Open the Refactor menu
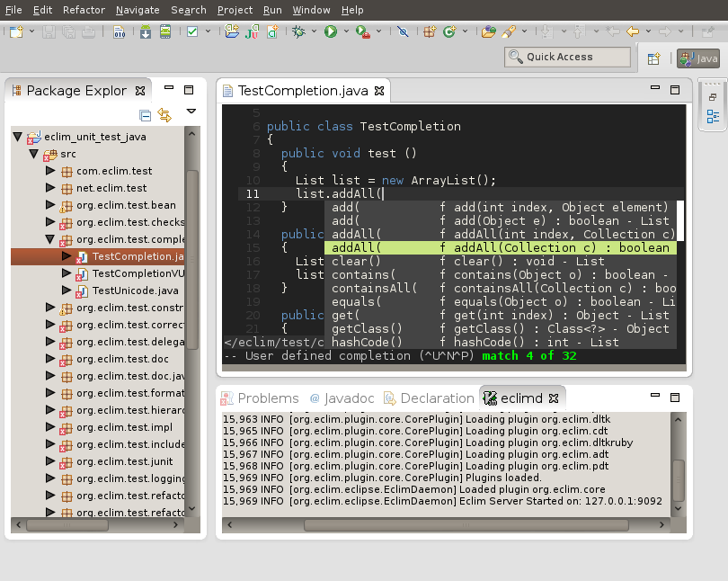 pos(84,10)
